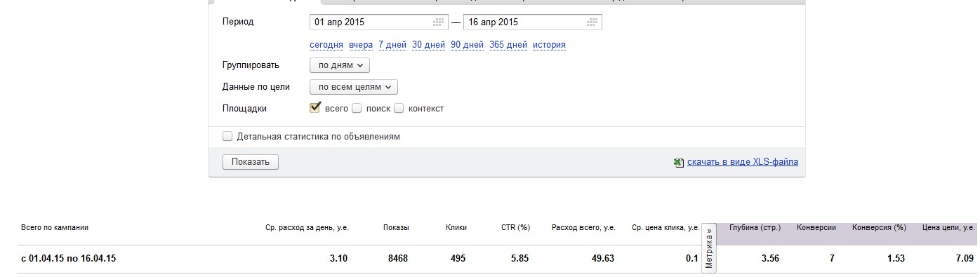The height and width of the screenshot is (277, 980).
Task: Choose the '365 дней' period link
Action: pos(508,45)
